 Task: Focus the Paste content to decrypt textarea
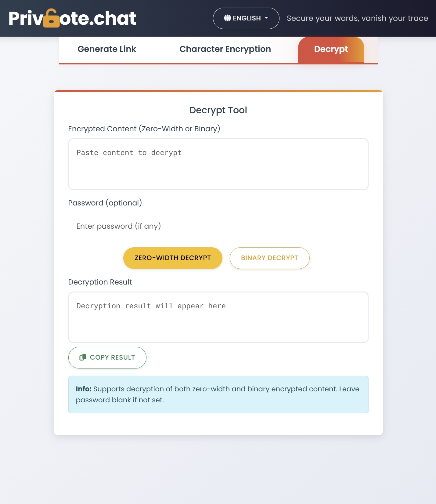218,164
